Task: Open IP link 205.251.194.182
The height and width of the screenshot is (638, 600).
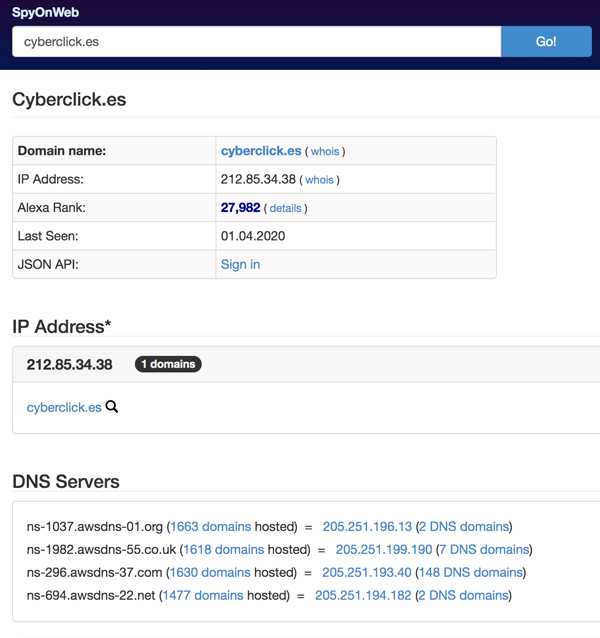Action: (363, 595)
